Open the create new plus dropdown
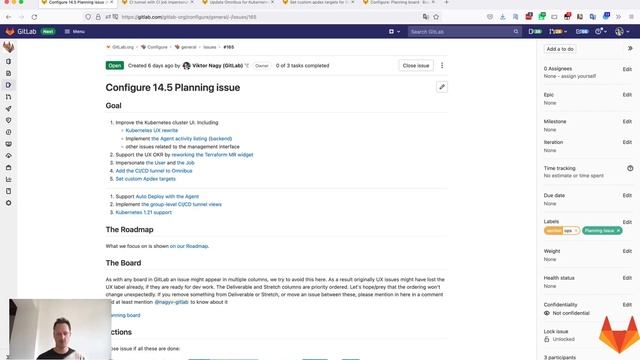640x360 pixels. 394,31
